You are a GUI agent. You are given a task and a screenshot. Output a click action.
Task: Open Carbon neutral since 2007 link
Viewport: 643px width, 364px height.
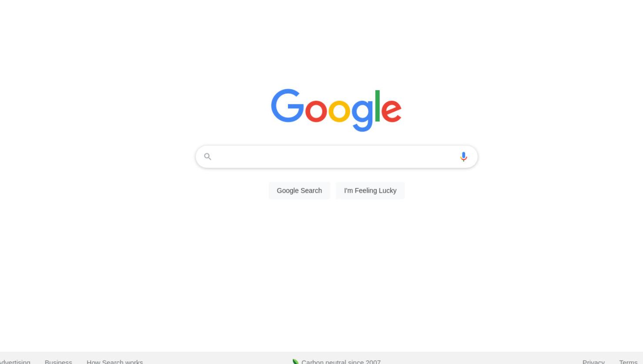point(341,361)
